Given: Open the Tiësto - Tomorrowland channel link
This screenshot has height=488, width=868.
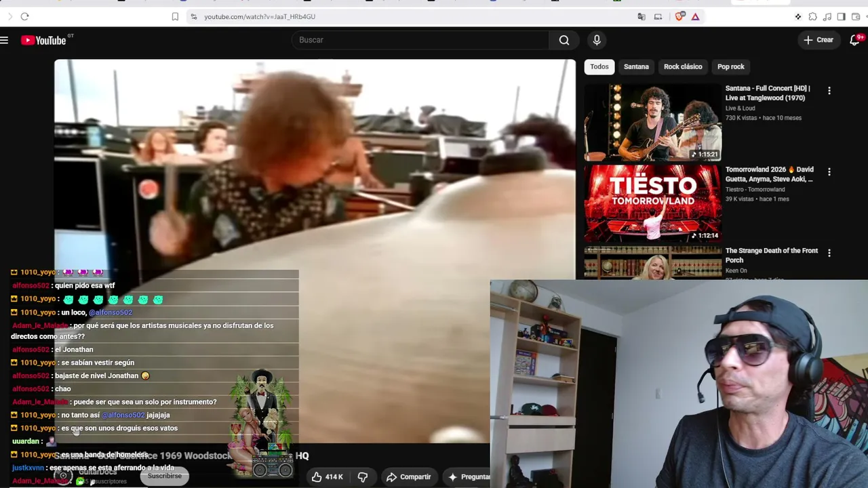Looking at the screenshot, I should click(x=755, y=190).
